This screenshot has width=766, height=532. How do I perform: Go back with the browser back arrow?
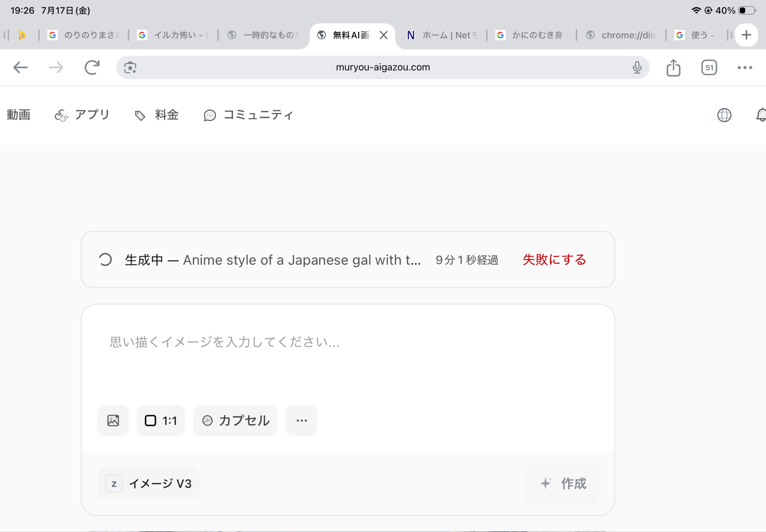(x=21, y=68)
